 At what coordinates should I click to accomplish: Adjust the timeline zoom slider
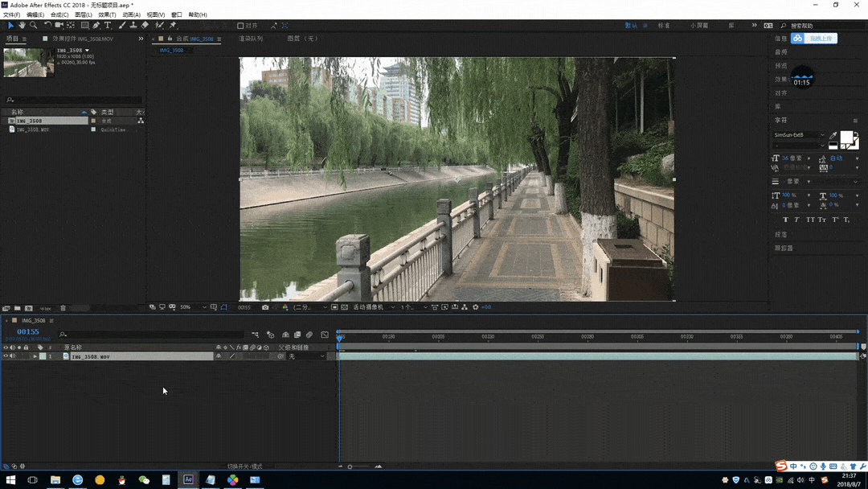pyautogui.click(x=350, y=466)
